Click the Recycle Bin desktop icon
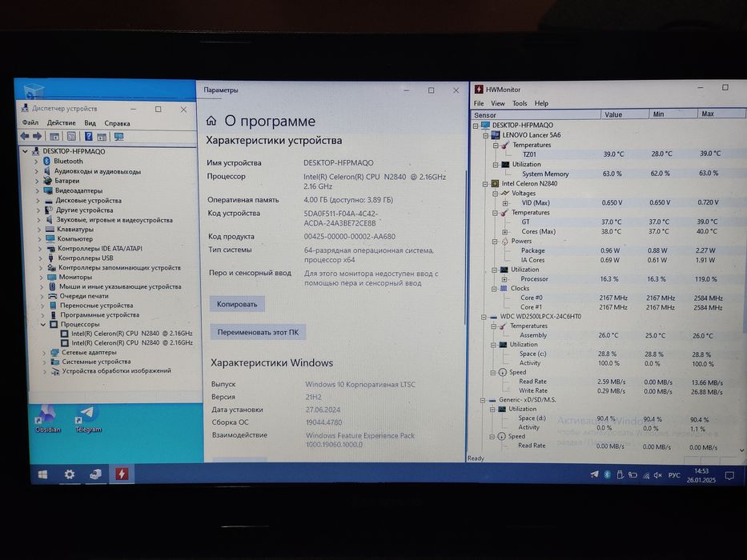This screenshot has height=560, width=747. [34, 90]
